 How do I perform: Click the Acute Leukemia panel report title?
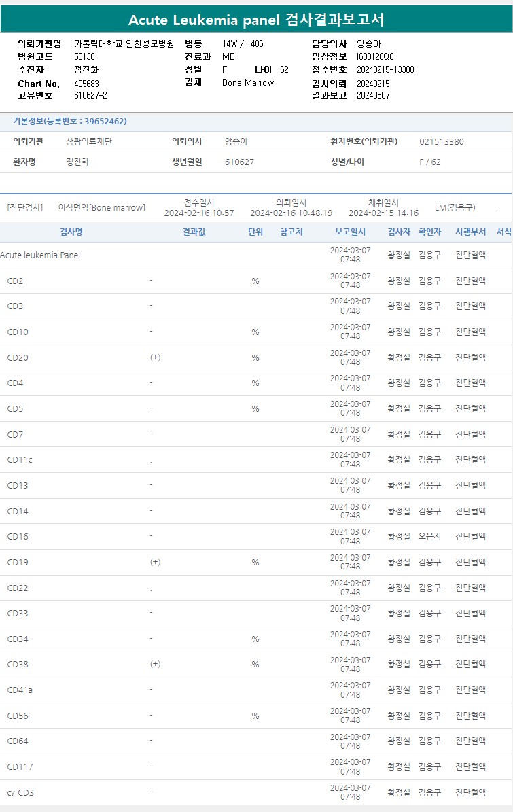[x=256, y=20]
